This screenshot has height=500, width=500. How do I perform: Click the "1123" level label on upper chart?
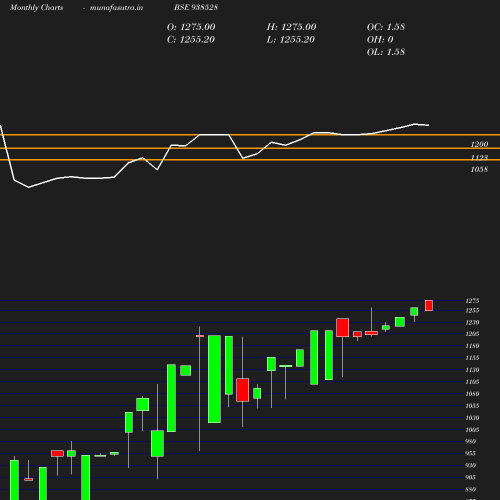[479, 157]
